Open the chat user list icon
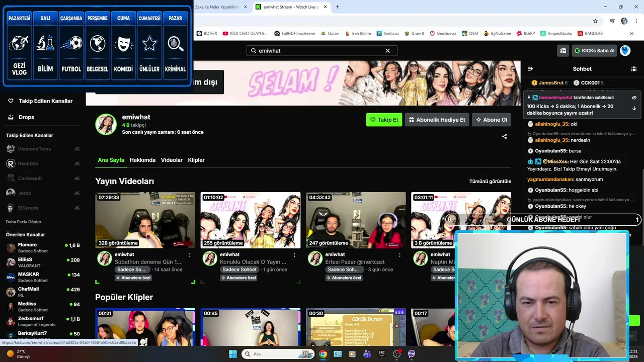The image size is (644, 362). coord(634,69)
